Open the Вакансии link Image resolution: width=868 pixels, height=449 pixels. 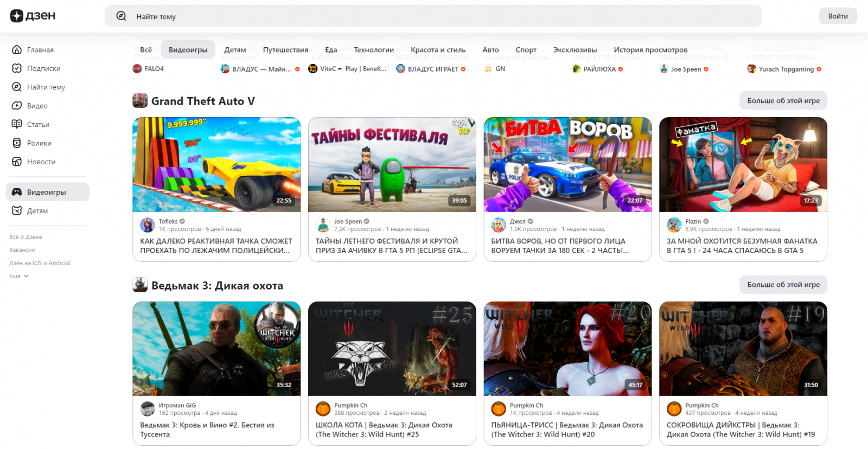coord(22,250)
